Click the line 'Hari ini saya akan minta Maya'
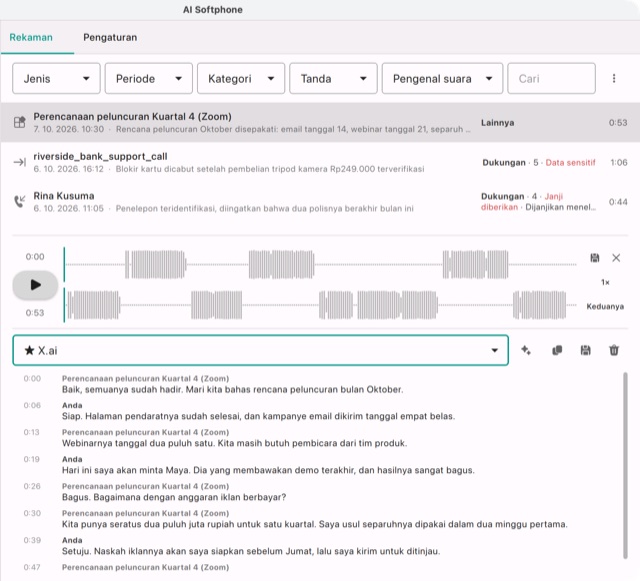This screenshot has height=581, width=640. click(268, 470)
